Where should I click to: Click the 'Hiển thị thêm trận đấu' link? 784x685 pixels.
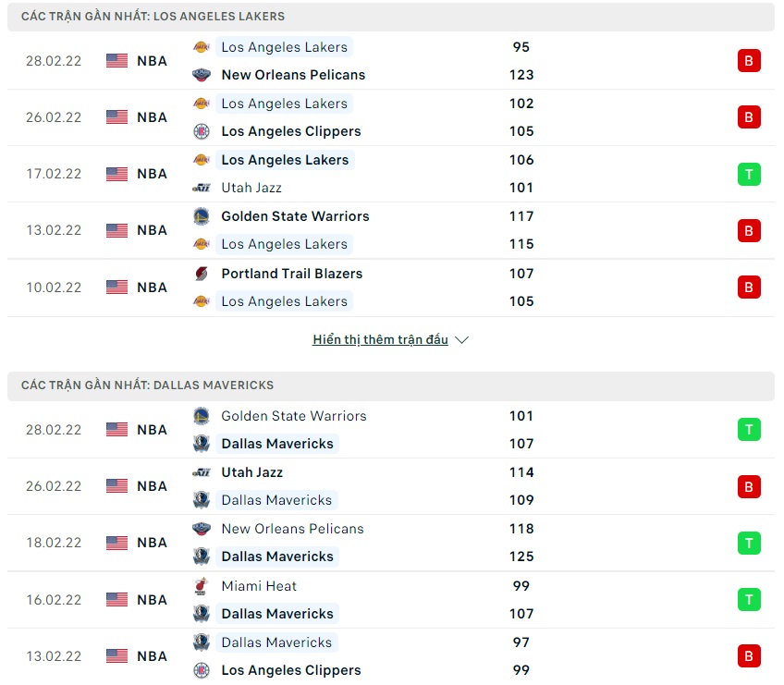pos(380,340)
